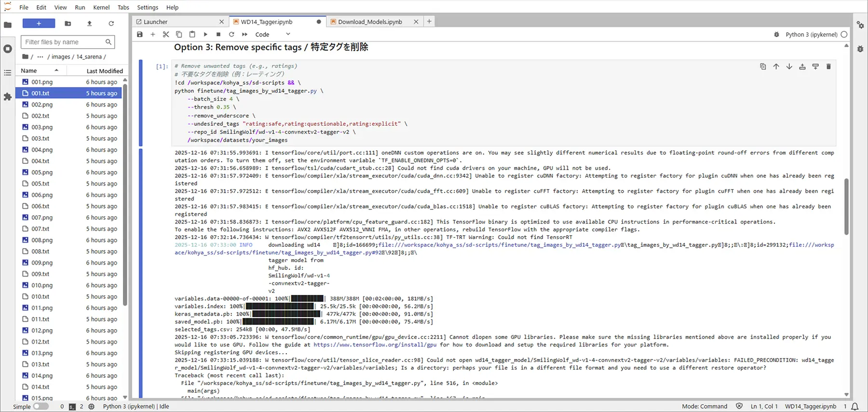Delete the cell using trash icon
The image size is (868, 412).
[828, 66]
